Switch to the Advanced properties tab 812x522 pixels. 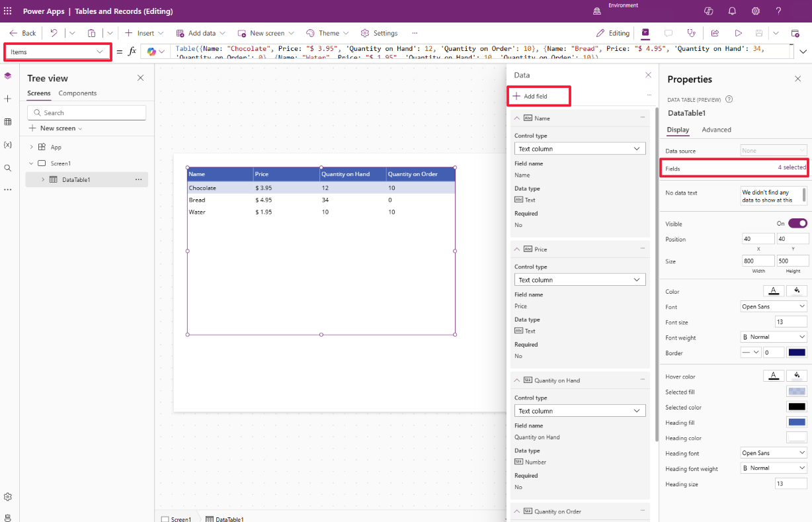716,130
